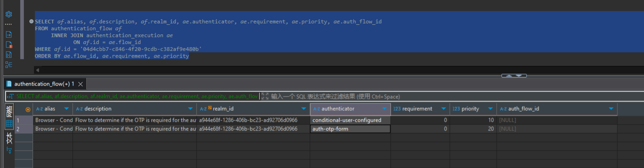The image size is (644, 168).
Task: Click the SQL filter icon left of SELECT text
Action: coord(11,97)
